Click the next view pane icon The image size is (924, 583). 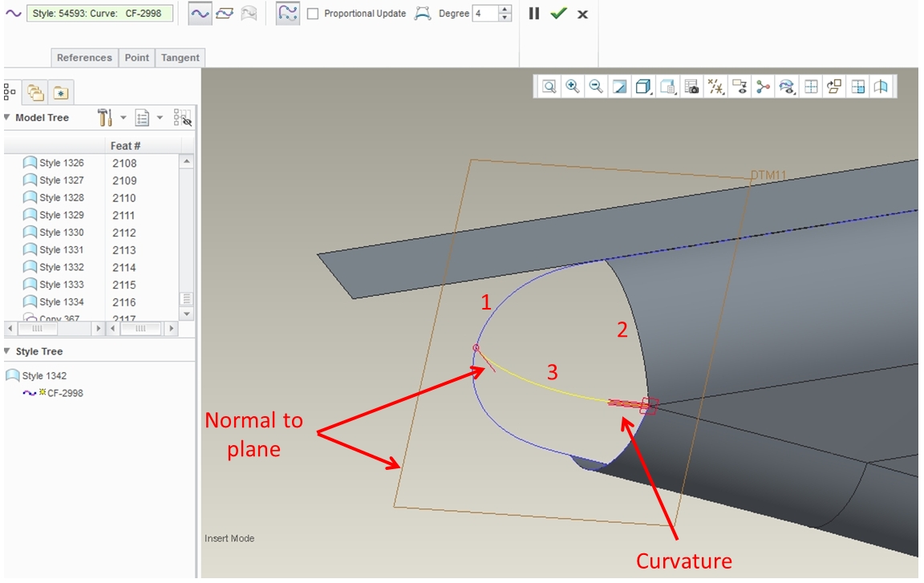coord(858,87)
